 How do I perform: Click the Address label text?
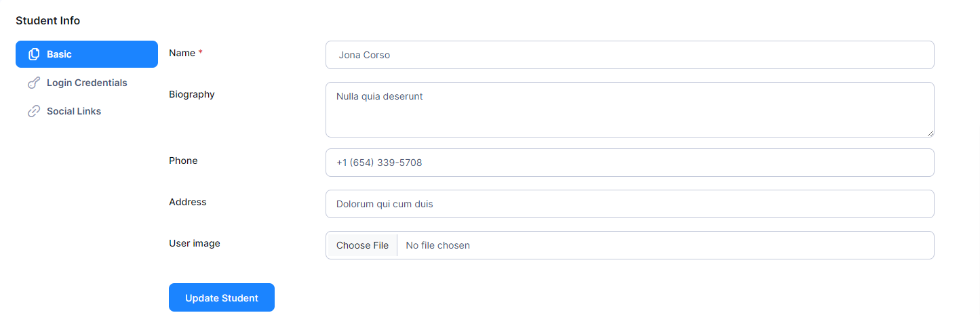click(x=188, y=202)
